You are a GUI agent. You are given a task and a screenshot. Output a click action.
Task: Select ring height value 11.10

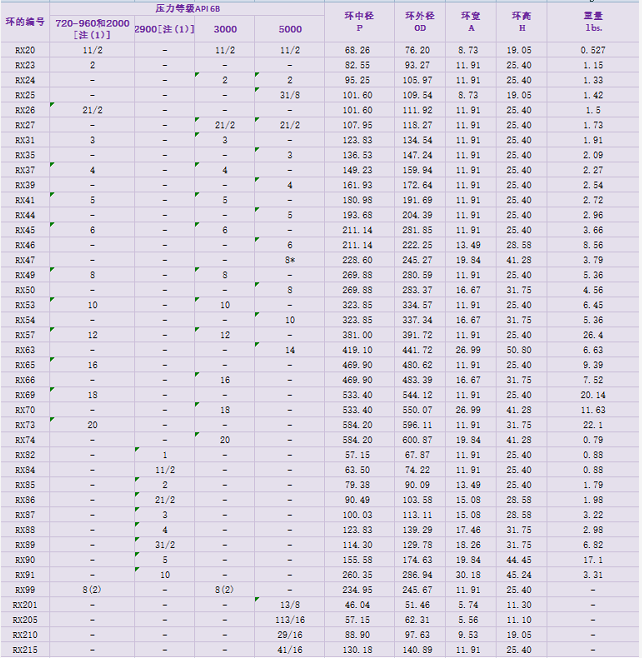[x=519, y=620]
